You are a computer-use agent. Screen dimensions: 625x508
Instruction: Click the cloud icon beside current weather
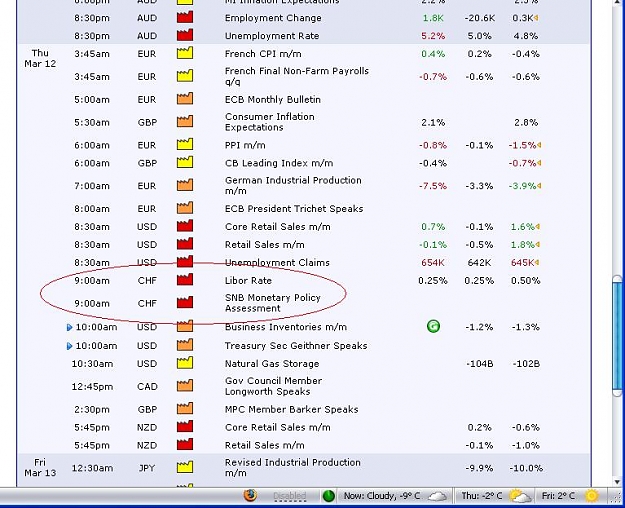tap(437, 496)
